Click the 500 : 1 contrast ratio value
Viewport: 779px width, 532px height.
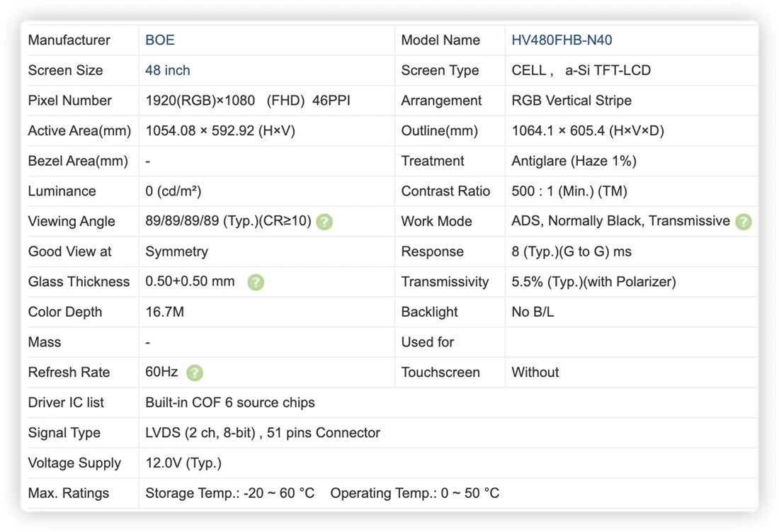(569, 191)
